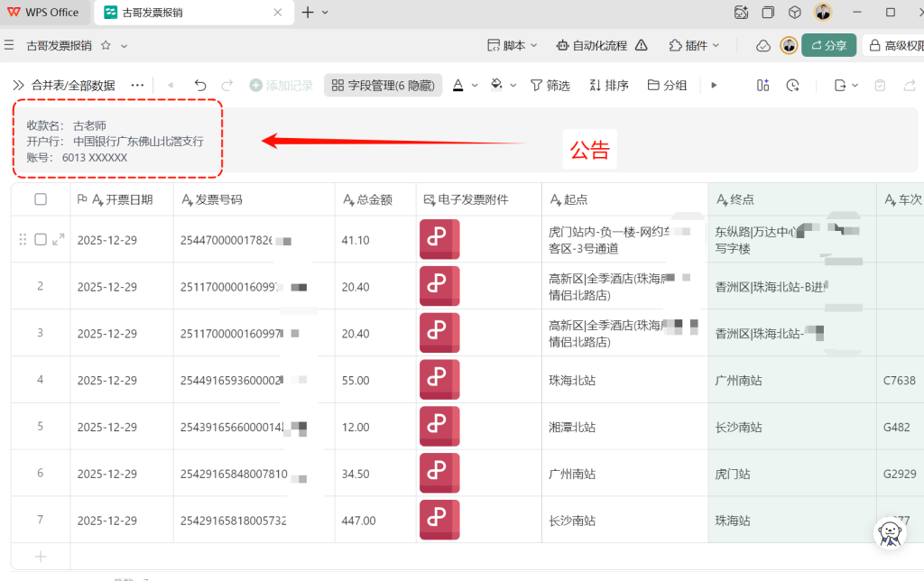
Task: Expand more toolbar tools arrow
Action: tap(714, 86)
